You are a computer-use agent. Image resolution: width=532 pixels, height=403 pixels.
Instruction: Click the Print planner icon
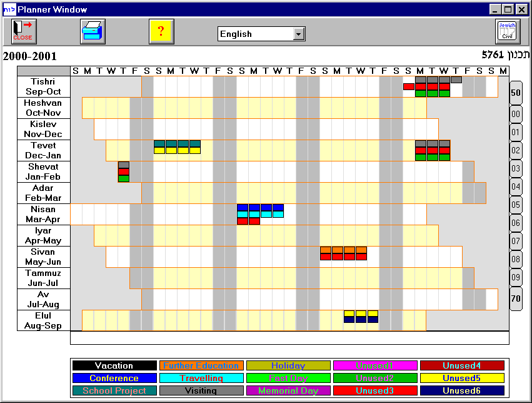click(93, 30)
